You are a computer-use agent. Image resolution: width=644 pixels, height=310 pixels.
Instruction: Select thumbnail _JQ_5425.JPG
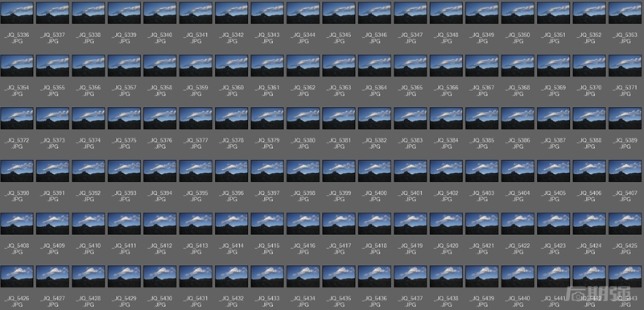click(625, 224)
